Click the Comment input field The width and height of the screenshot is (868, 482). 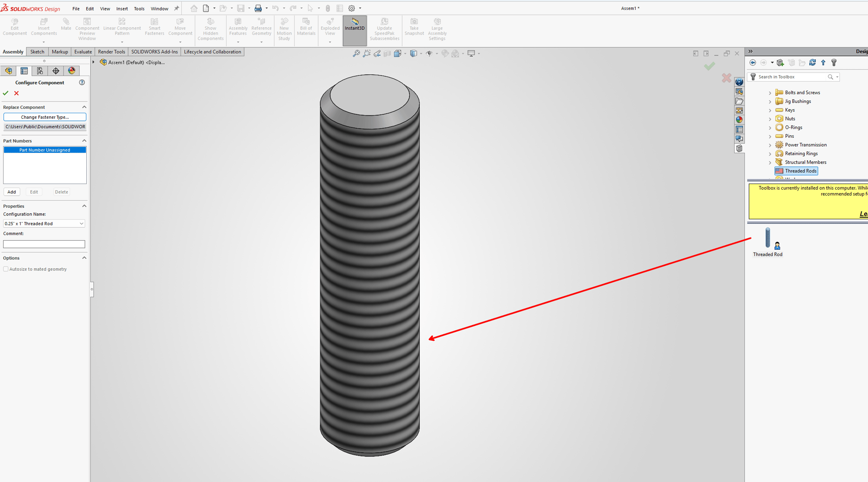pos(44,244)
